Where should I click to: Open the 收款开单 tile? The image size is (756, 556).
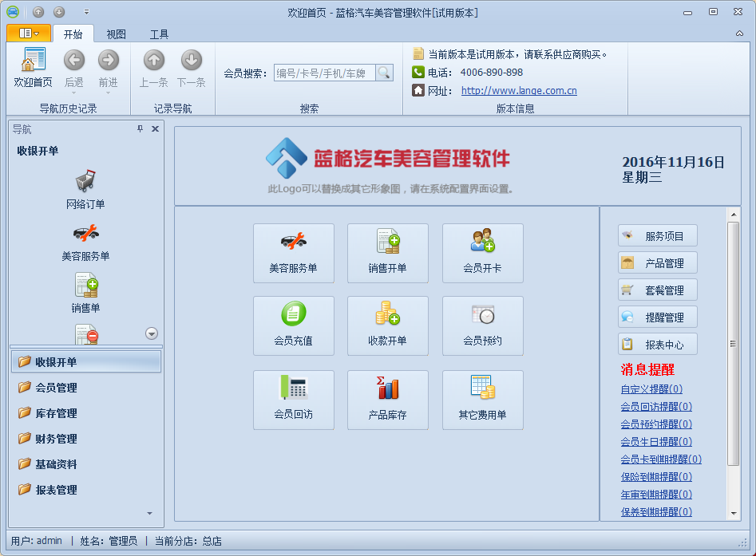point(388,325)
